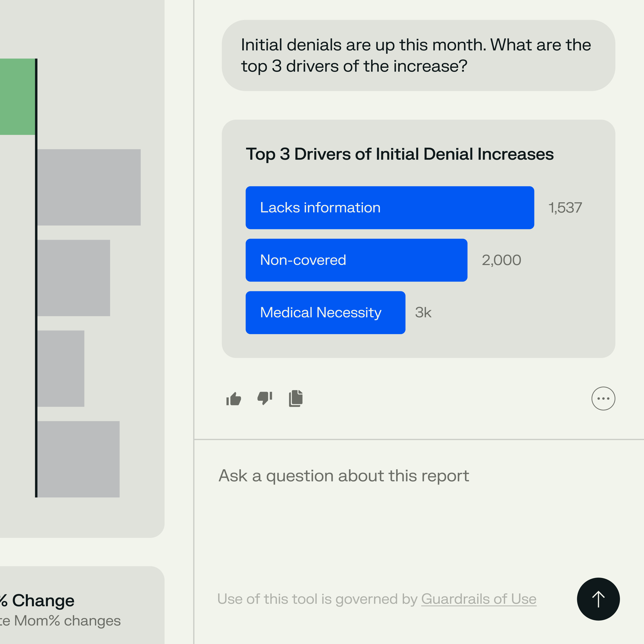Open the Guardrails of Use link
Image resolution: width=644 pixels, height=644 pixels.
479,599
